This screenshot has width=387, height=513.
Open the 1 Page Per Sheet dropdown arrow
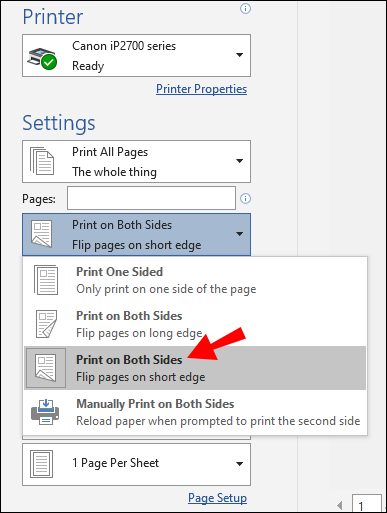pyautogui.click(x=239, y=464)
